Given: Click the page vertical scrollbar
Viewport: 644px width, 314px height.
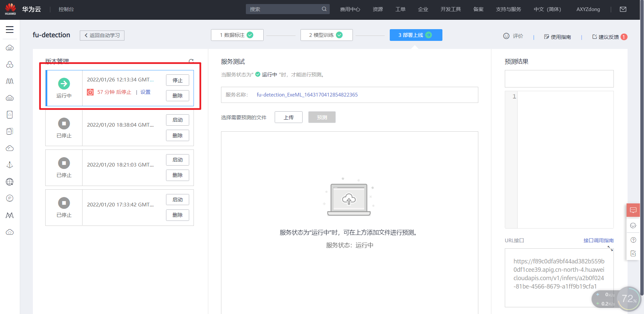Looking at the screenshot, I should point(642,147).
